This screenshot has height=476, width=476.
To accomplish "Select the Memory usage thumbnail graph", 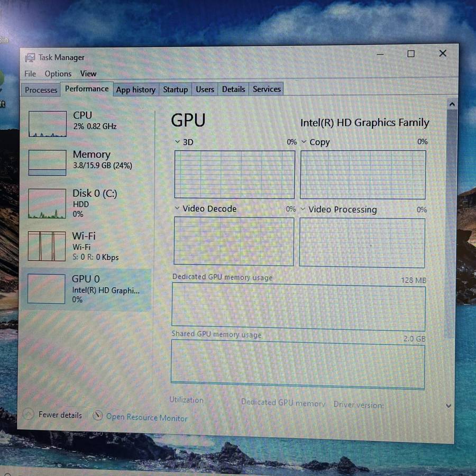I will (47, 162).
